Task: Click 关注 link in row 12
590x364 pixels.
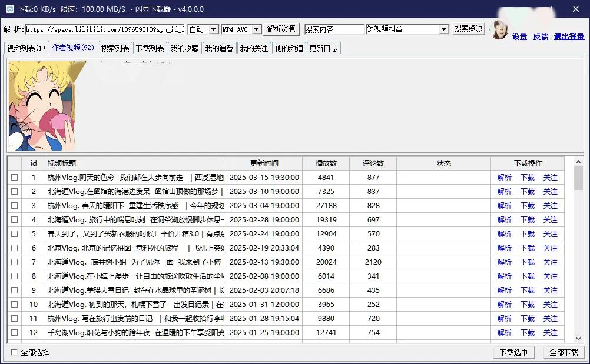Action: (551, 332)
